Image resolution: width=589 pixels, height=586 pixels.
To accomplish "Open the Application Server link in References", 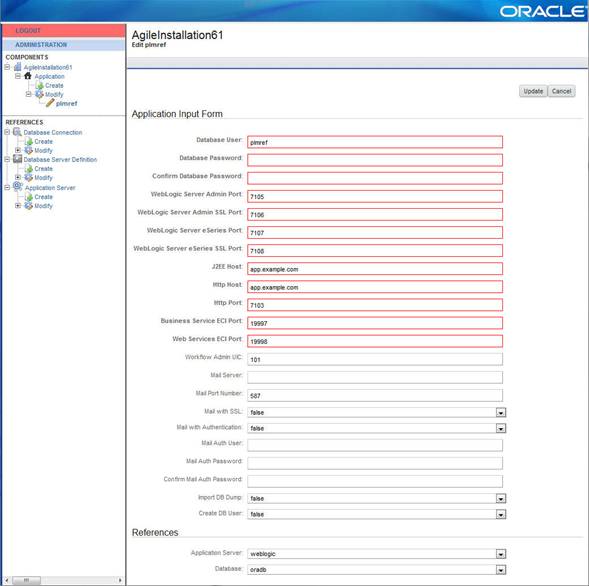I will [50, 187].
